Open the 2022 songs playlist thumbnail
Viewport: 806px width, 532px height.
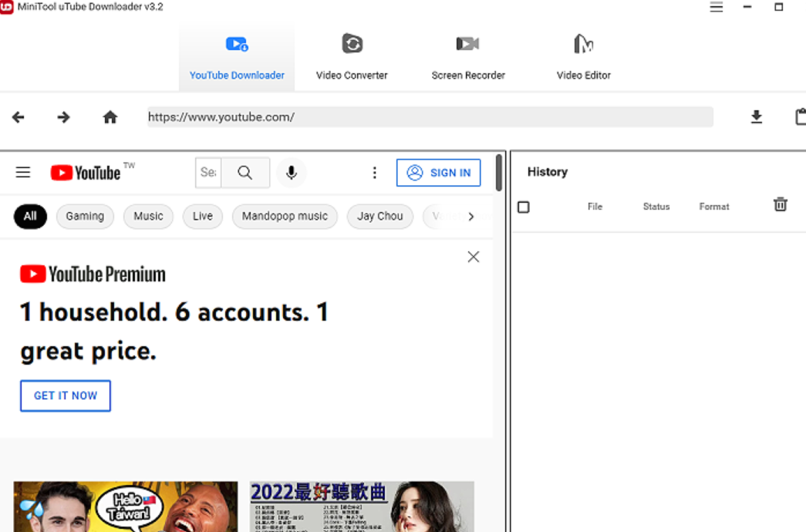tap(362, 507)
